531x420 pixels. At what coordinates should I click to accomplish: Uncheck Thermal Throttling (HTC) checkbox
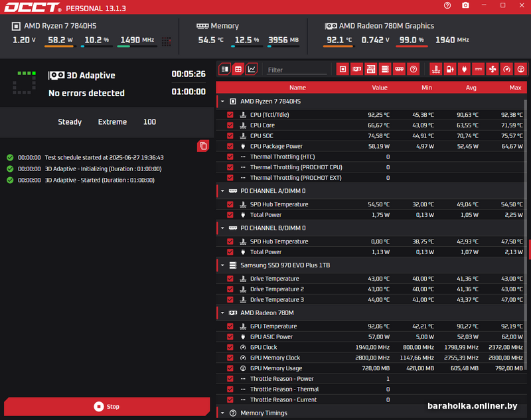click(x=230, y=157)
